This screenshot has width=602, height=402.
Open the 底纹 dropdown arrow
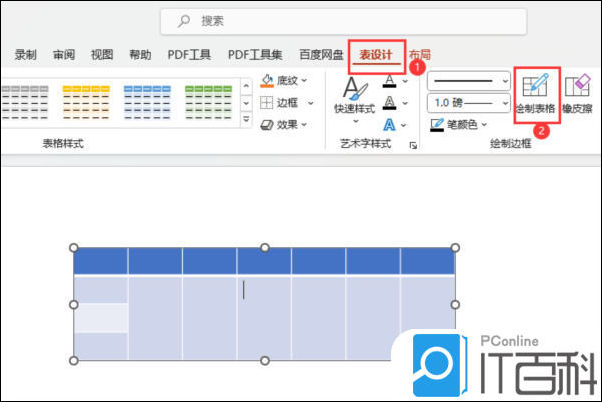click(x=304, y=81)
